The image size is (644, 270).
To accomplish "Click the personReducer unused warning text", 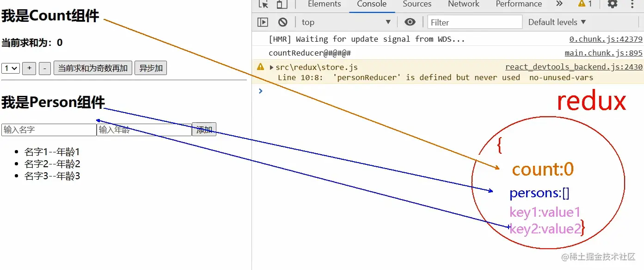I will (435, 77).
